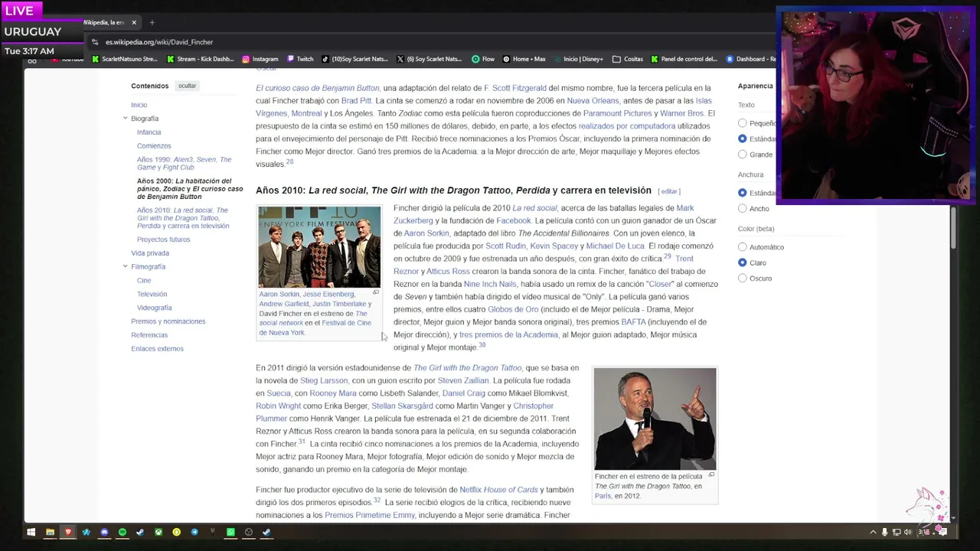This screenshot has width=980, height=551.
Task: Show hidden system tray icons
Action: 873,532
